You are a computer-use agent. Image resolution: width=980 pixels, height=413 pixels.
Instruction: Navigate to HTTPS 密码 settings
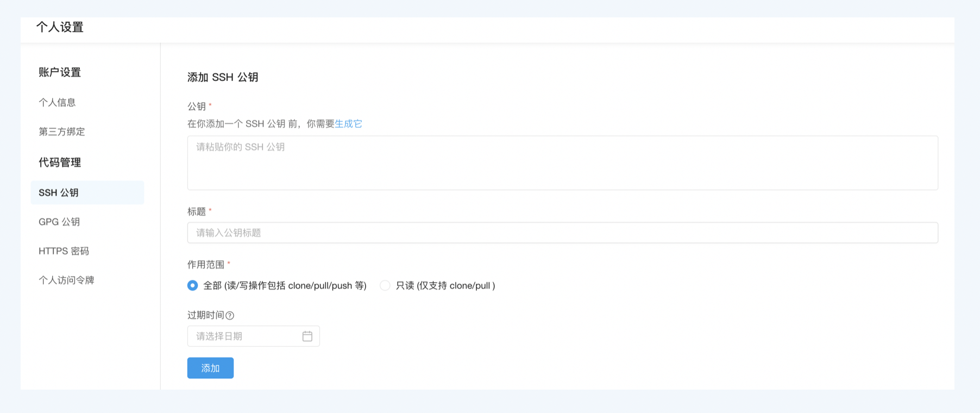point(64,251)
